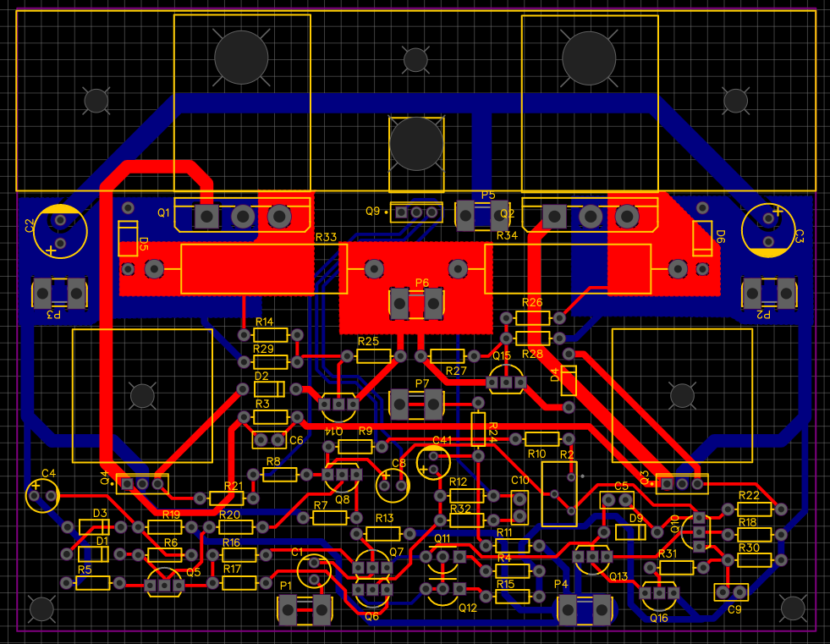Click capacitor C10
Image resolution: width=830 pixels, height=644 pixels.
(x=519, y=507)
